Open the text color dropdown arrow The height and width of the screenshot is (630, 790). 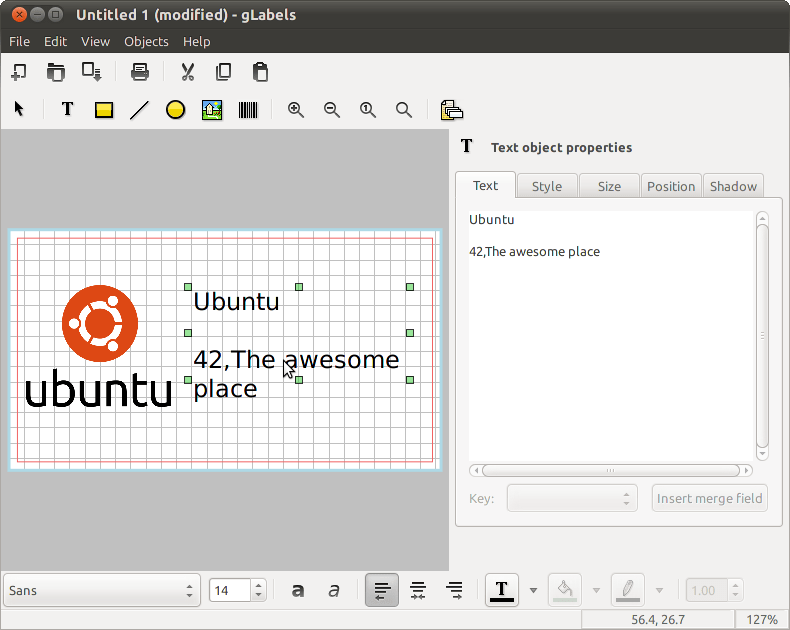533,590
